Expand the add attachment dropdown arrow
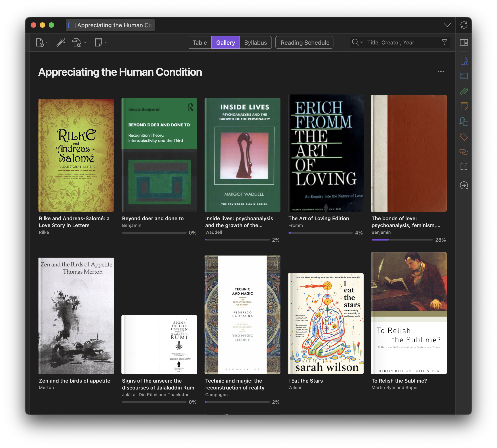This screenshot has height=448, width=497. [x=85, y=43]
